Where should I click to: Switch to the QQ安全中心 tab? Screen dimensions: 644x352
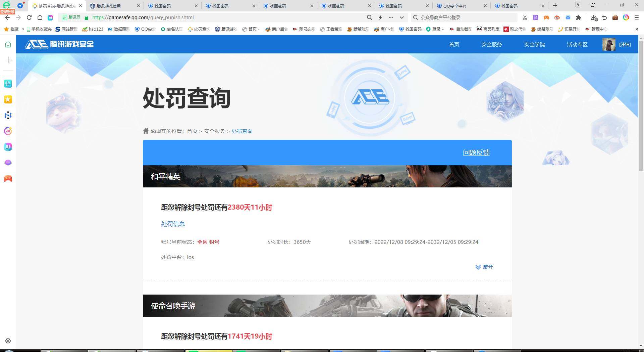(461, 6)
